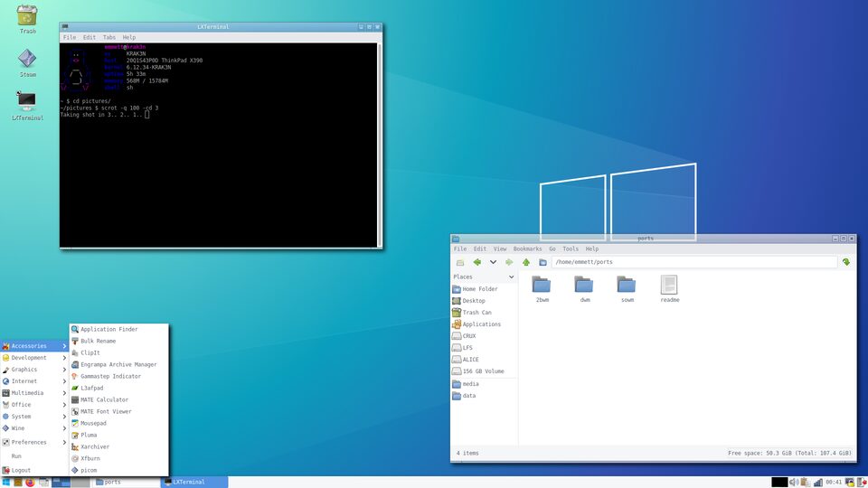Open the history dropdown arrow in file manager
Viewport: 868px width, 488px height.
(493, 262)
